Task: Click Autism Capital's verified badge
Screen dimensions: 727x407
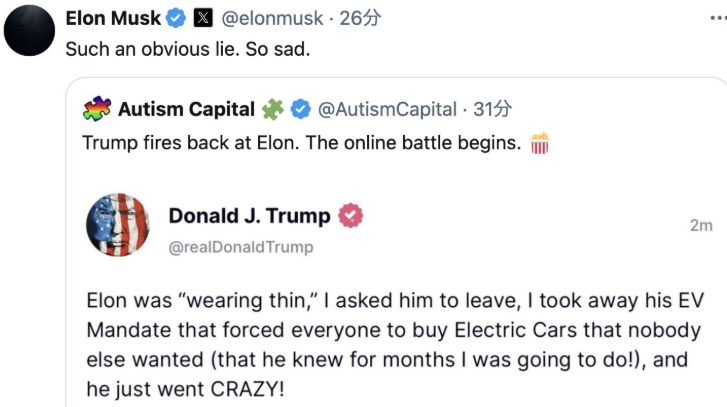Action: click(x=300, y=109)
